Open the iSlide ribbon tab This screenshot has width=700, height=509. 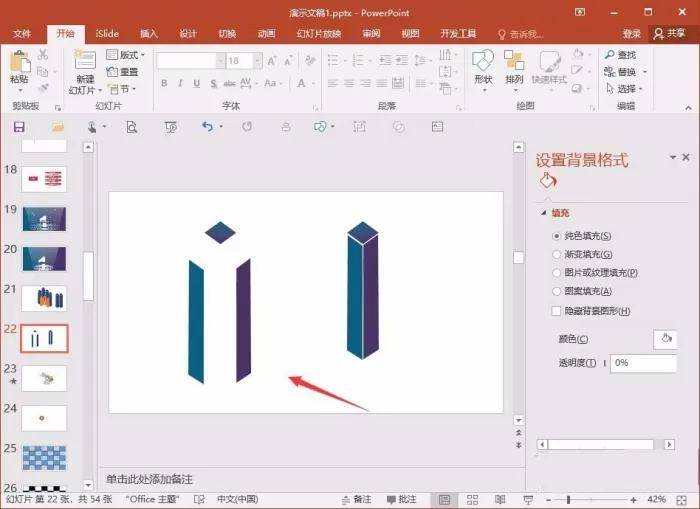(x=107, y=34)
